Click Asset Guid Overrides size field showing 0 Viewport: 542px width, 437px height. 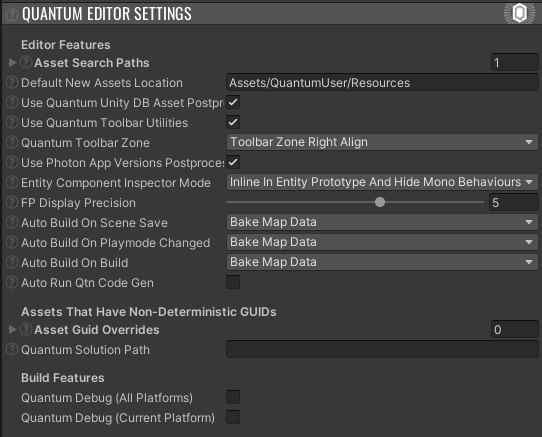515,329
